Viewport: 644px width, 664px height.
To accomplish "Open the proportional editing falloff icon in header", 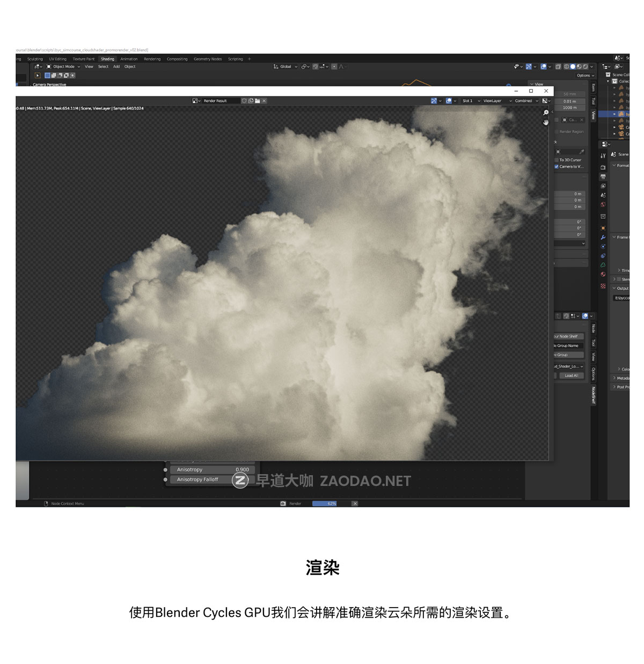I will 342,66.
